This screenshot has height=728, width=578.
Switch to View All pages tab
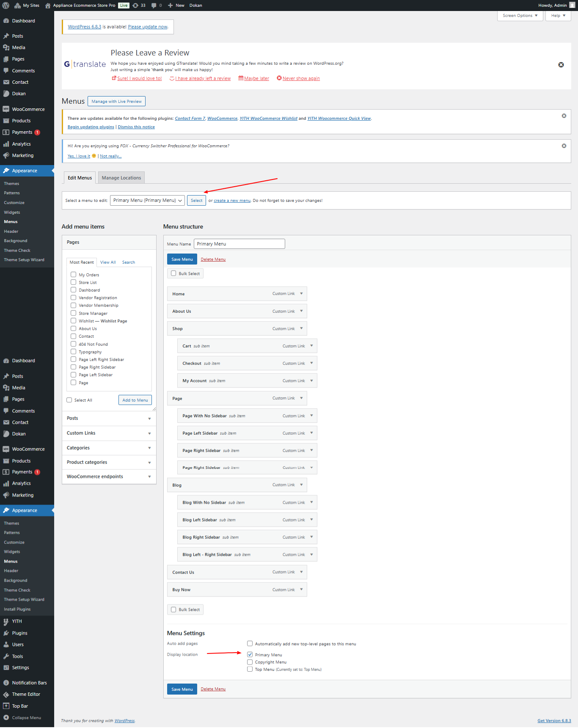click(108, 262)
